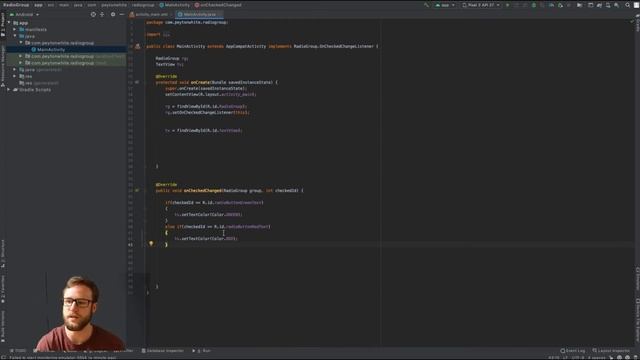Expand Gradle Scripts node

pyautogui.click(x=9, y=89)
